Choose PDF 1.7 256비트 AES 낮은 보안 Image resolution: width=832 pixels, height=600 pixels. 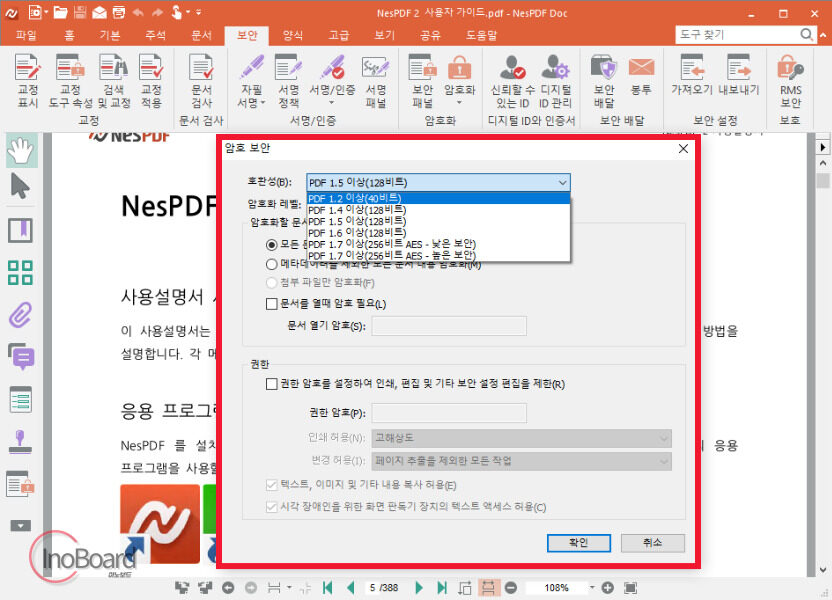coord(438,244)
